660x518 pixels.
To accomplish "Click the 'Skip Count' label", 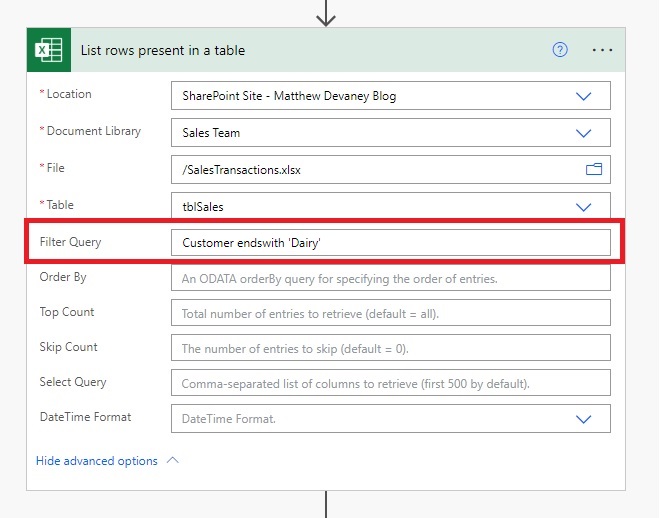I will point(68,347).
